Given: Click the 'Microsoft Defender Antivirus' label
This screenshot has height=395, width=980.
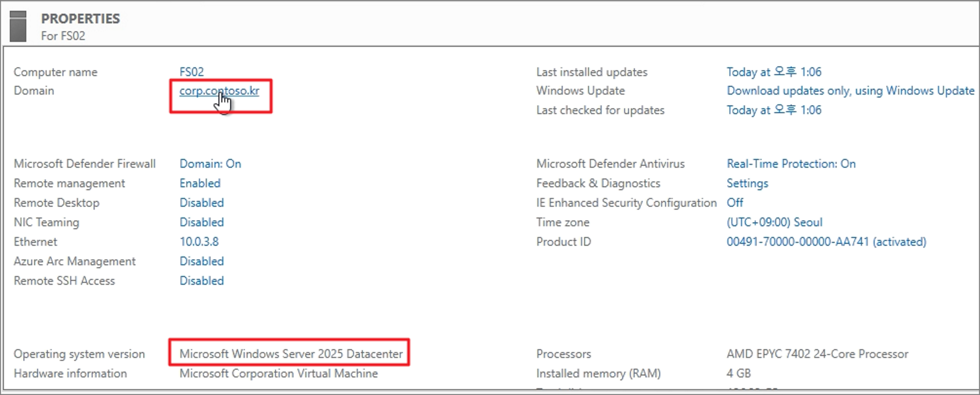Looking at the screenshot, I should tap(610, 164).
